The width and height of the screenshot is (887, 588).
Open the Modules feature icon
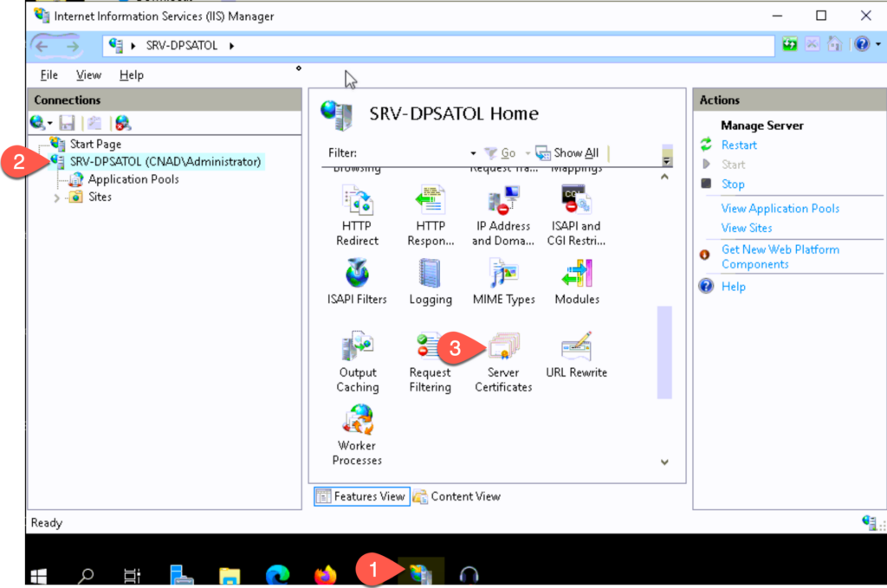coord(576,277)
